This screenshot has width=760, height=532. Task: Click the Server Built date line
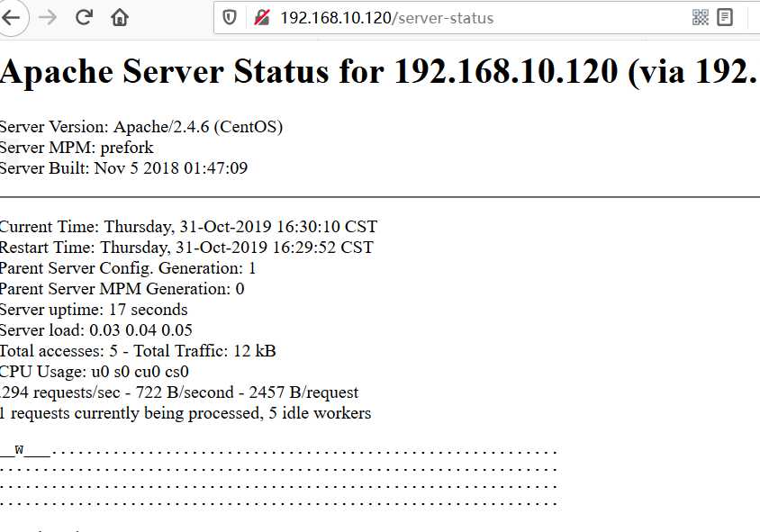(123, 168)
